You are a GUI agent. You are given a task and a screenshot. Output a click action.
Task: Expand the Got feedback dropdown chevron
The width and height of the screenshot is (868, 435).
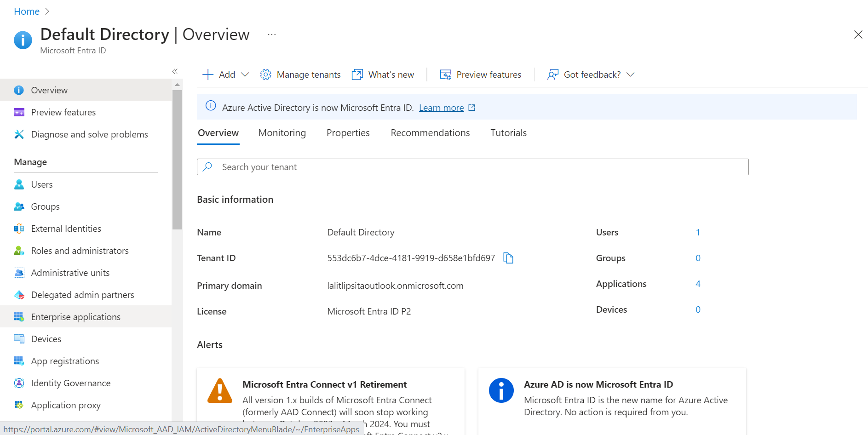tap(631, 74)
